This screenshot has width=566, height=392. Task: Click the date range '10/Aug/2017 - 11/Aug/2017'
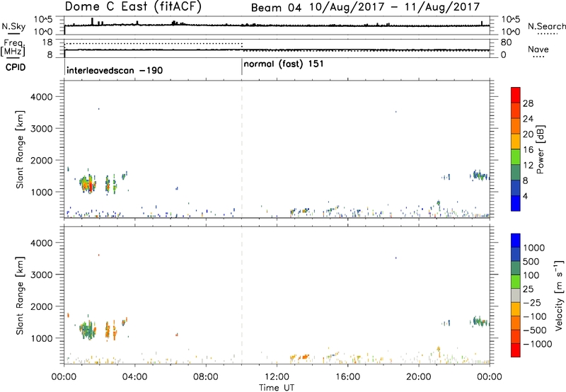[x=395, y=7]
